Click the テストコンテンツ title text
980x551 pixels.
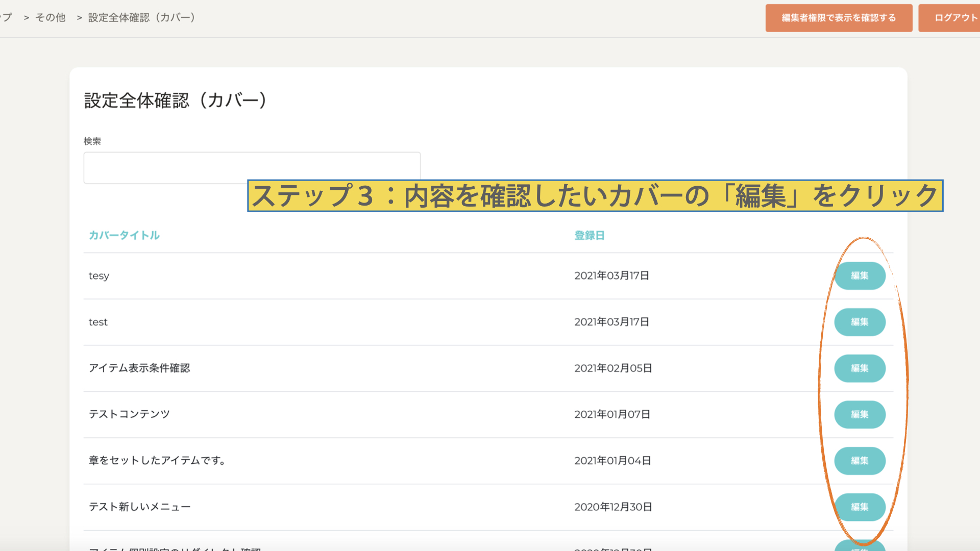[129, 414]
